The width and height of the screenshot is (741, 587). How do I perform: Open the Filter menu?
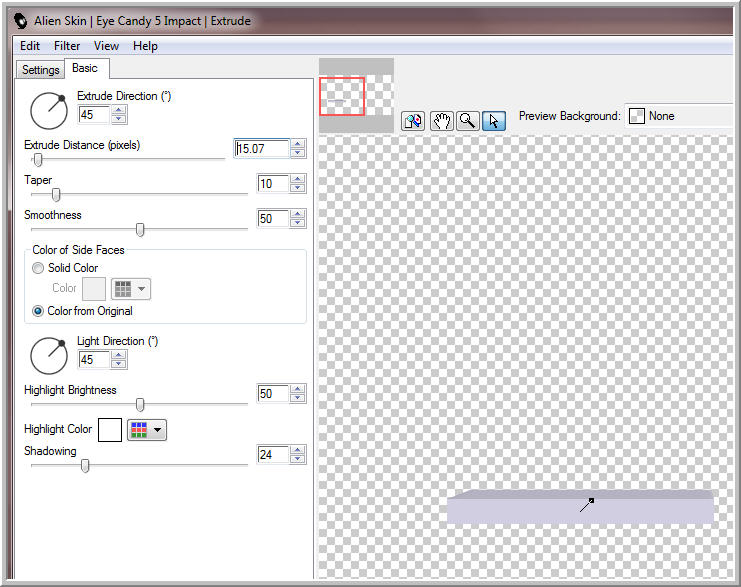[67, 46]
